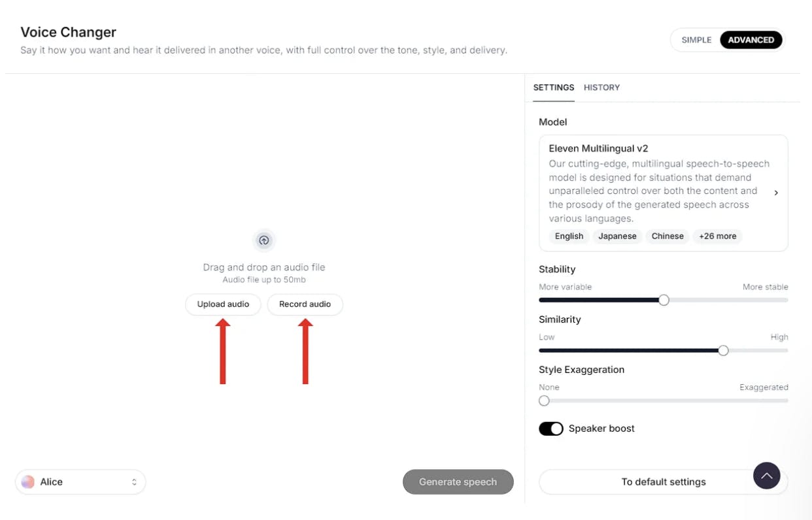Toggle the Speaker boost switch
Image resolution: width=812 pixels, height=520 pixels.
(550, 429)
